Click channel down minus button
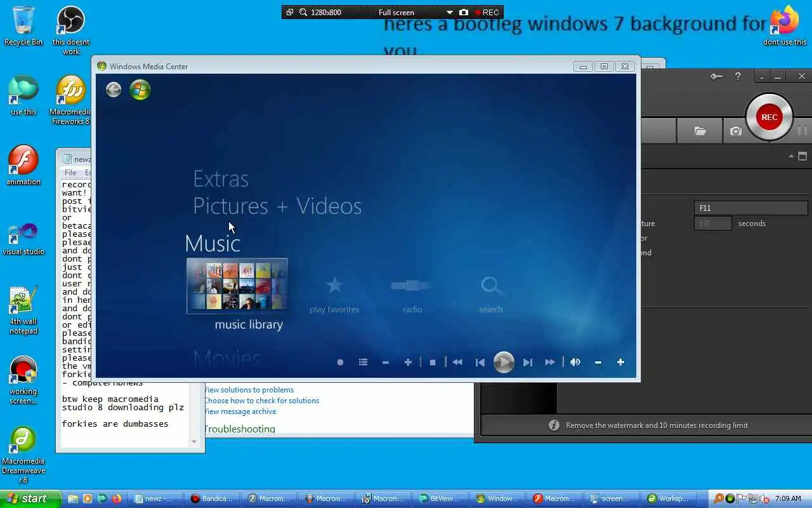Screen dimensions: 812x508 [x=385, y=362]
